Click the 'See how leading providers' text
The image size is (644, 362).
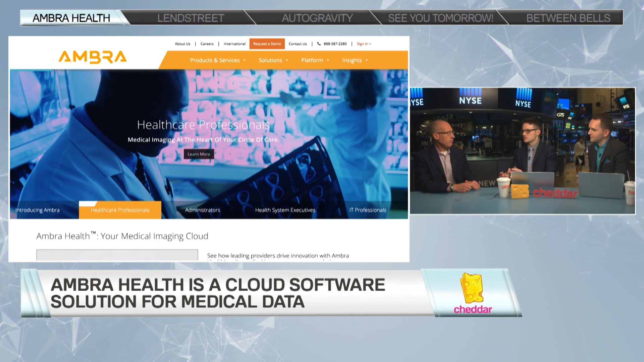(278, 256)
